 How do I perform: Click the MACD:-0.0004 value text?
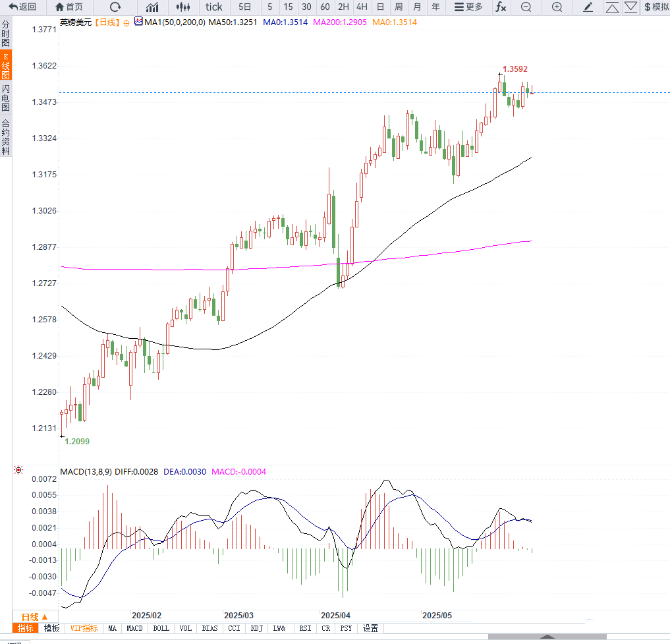(239, 472)
